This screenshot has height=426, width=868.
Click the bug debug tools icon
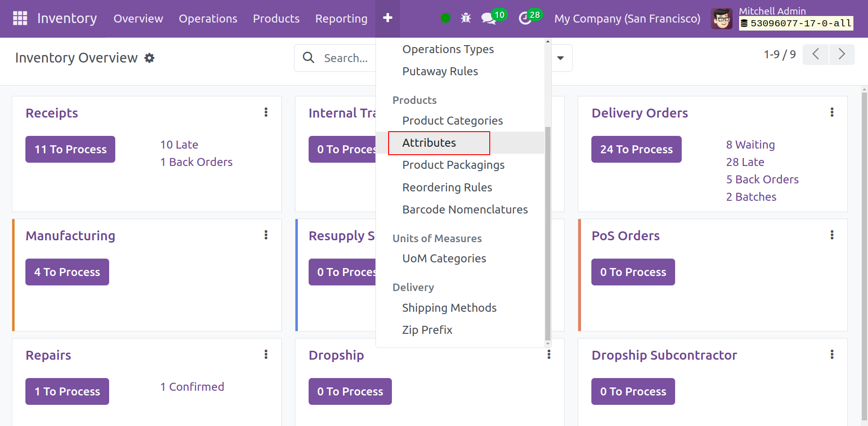coord(466,18)
